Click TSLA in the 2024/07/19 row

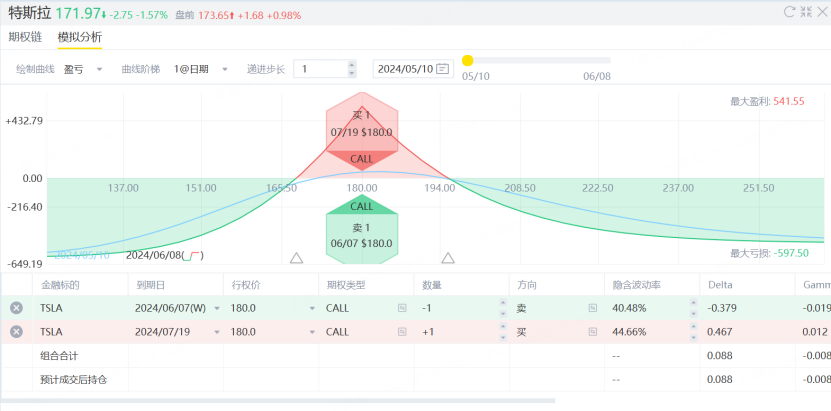[x=51, y=332]
